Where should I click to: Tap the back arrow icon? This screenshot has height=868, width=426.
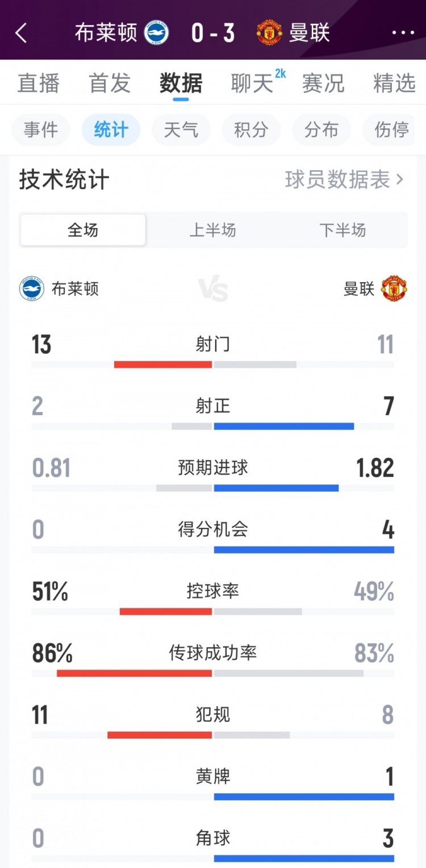coord(21,33)
